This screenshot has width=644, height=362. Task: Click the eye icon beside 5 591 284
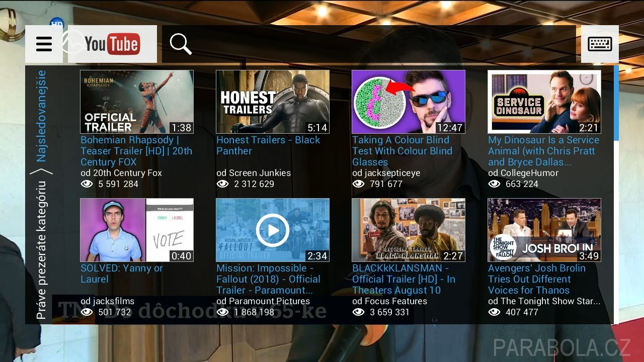pos(87,184)
